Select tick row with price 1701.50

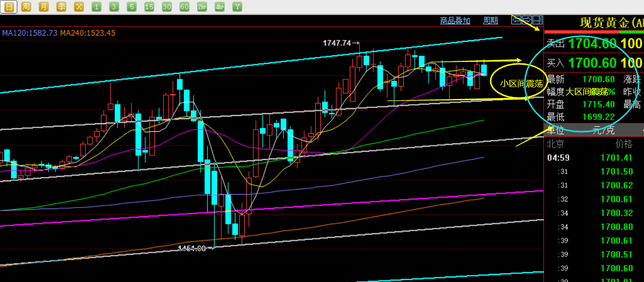tap(594, 171)
